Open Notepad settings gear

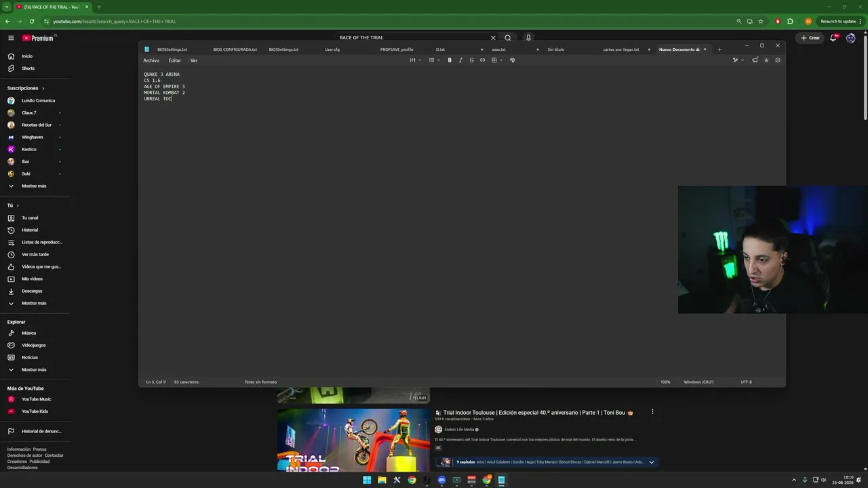(778, 60)
